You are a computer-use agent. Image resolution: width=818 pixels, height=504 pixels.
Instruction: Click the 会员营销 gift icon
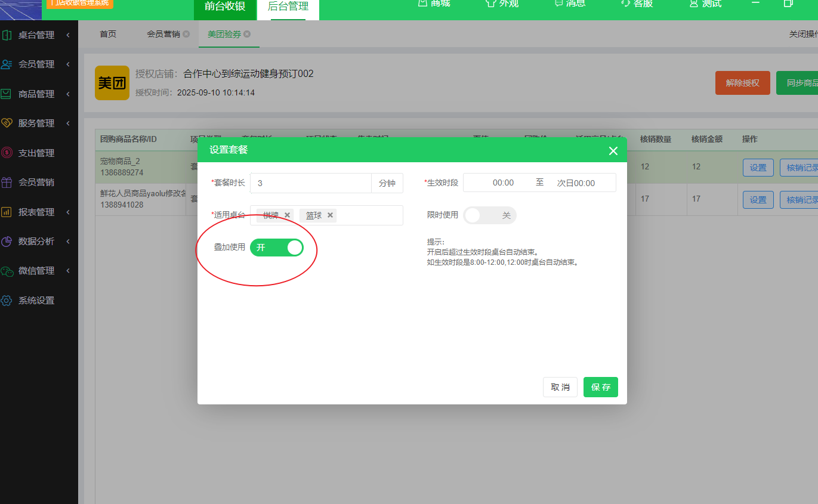click(x=7, y=183)
